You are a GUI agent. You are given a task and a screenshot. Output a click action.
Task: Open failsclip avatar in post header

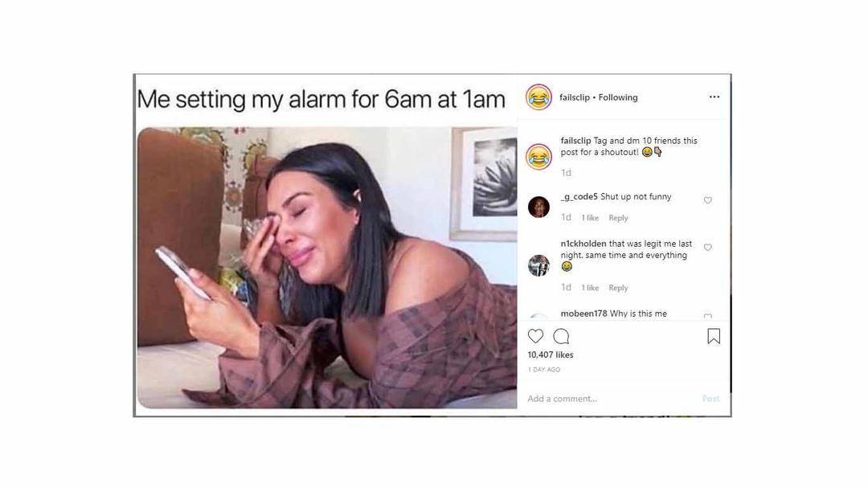538,97
